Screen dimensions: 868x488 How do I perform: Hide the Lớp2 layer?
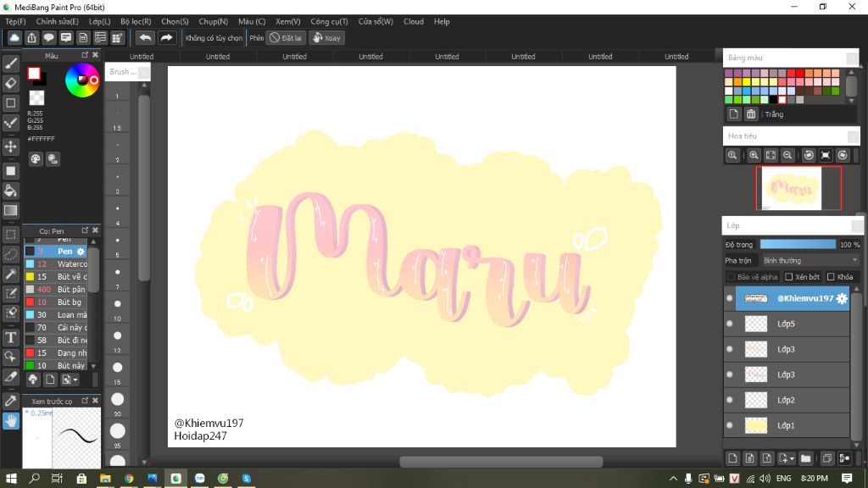[730, 400]
